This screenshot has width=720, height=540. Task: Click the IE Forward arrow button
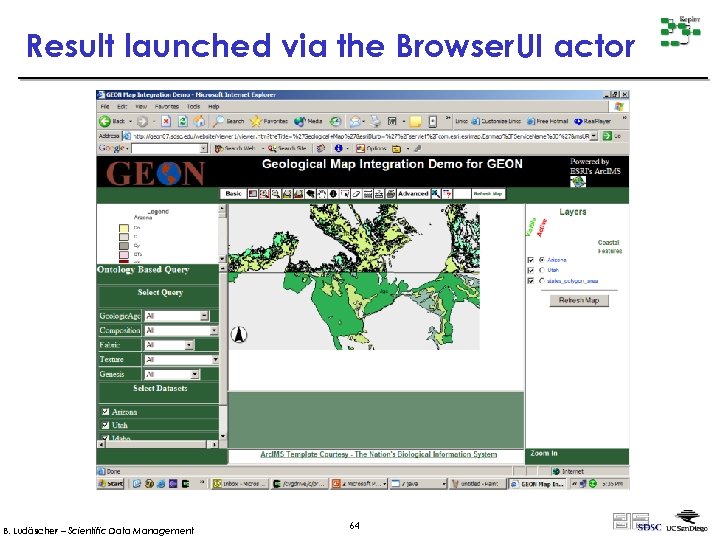pos(142,121)
